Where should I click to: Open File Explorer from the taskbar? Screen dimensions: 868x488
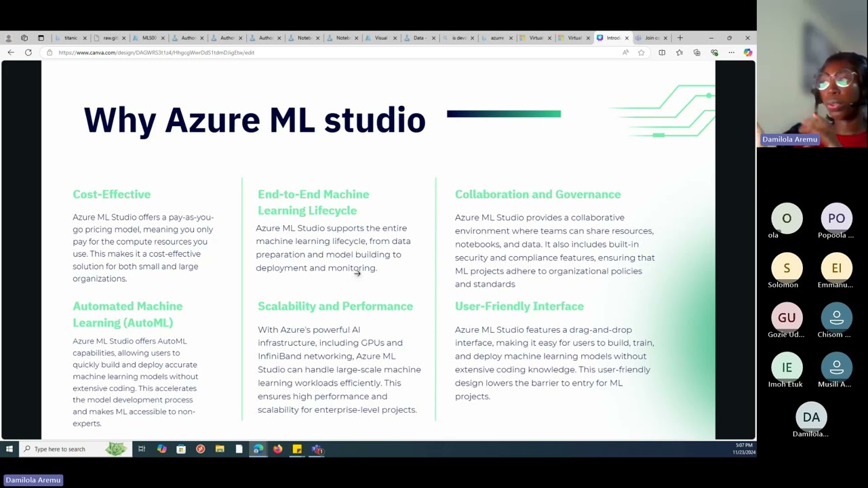(220, 449)
